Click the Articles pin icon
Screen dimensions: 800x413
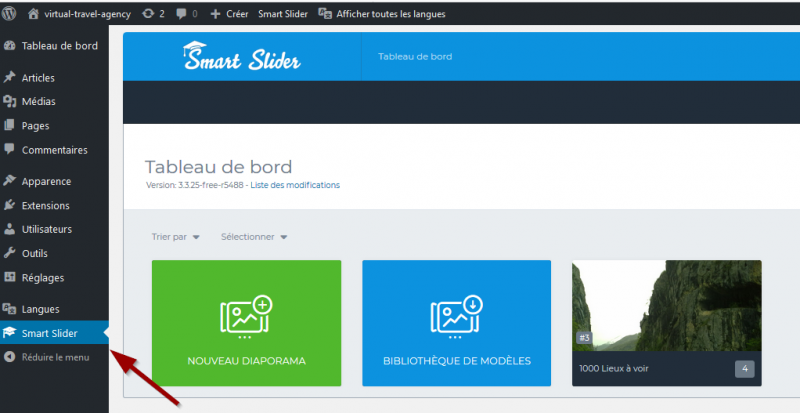coord(10,77)
